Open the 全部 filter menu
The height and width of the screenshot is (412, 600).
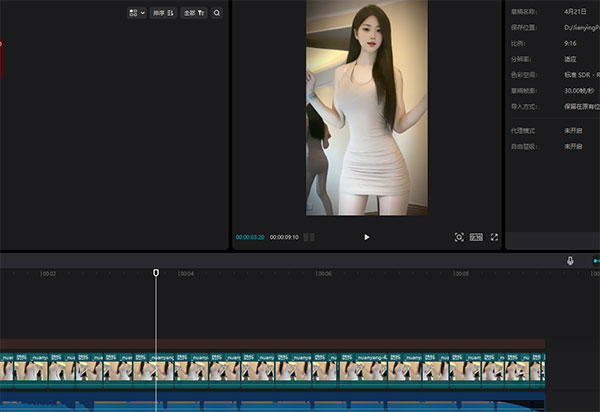coord(194,13)
